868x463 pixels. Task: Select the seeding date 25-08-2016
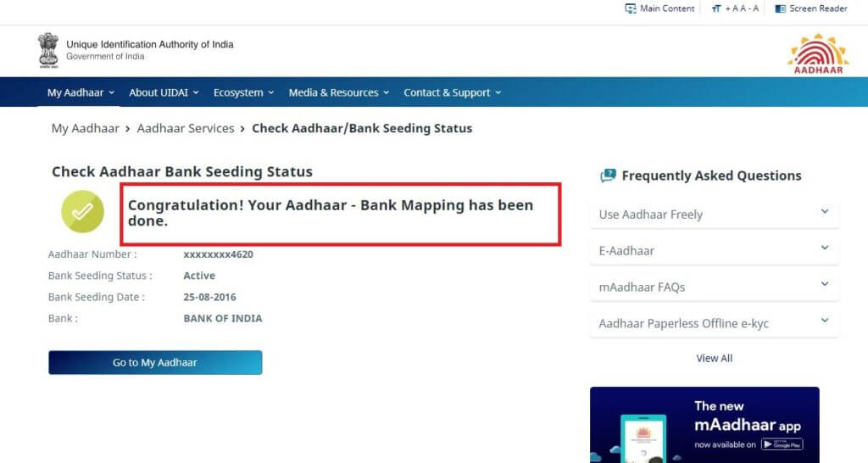[210, 297]
